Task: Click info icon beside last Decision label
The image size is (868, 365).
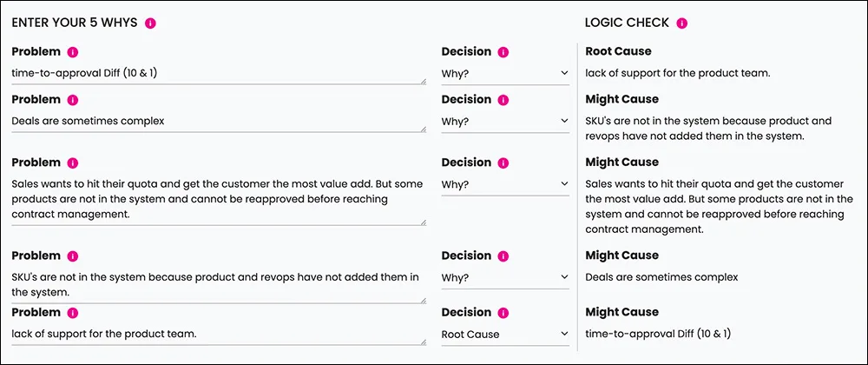Action: click(503, 313)
